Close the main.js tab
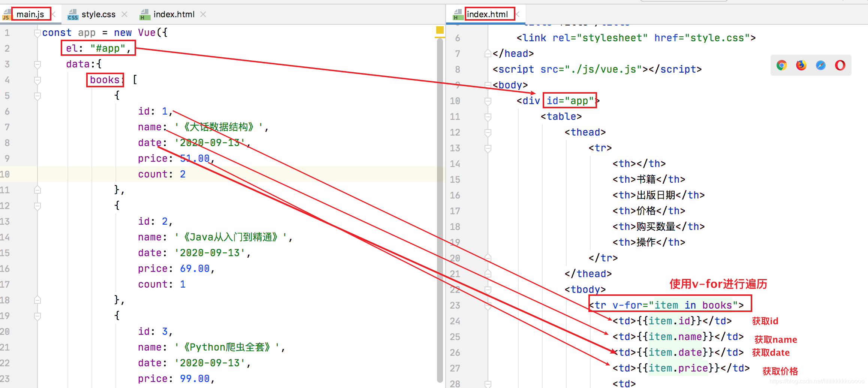 click(x=54, y=14)
